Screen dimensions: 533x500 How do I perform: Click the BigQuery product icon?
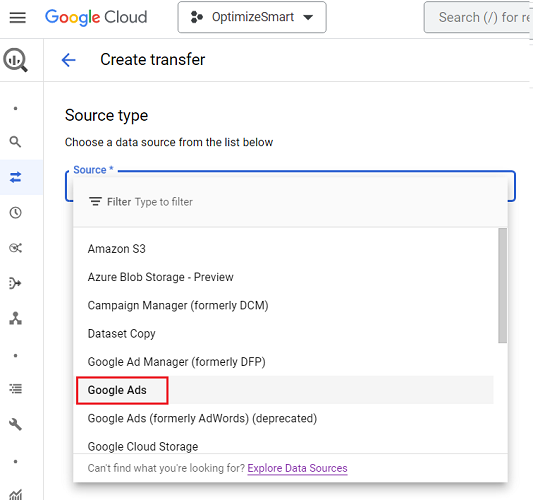point(15,60)
